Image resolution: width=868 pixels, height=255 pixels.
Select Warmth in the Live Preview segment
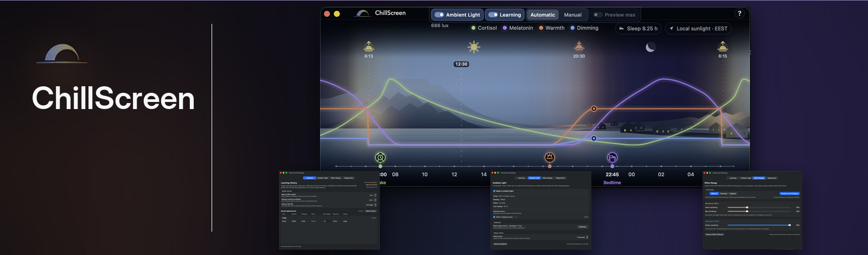[x=714, y=194]
